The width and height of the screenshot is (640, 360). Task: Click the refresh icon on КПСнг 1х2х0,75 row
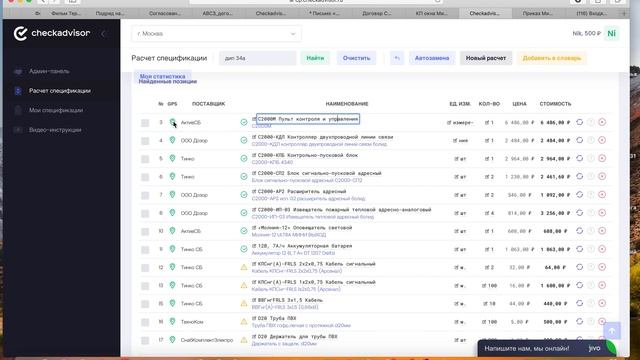(579, 285)
